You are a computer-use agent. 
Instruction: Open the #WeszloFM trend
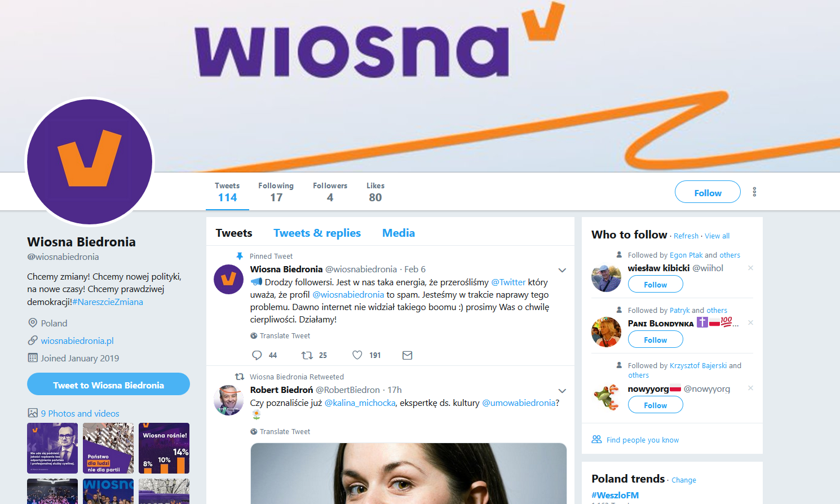[x=615, y=495]
